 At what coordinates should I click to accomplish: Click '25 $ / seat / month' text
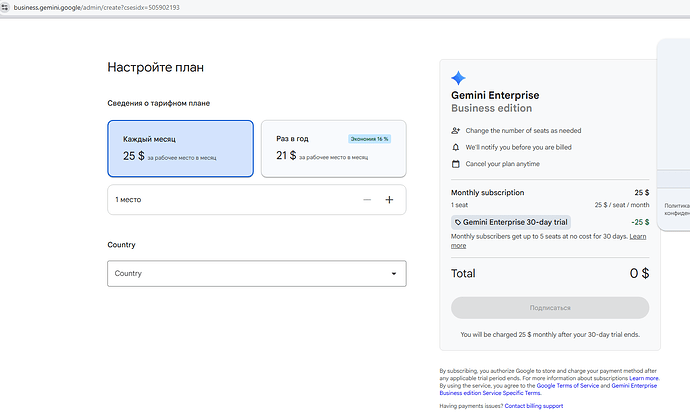(622, 205)
